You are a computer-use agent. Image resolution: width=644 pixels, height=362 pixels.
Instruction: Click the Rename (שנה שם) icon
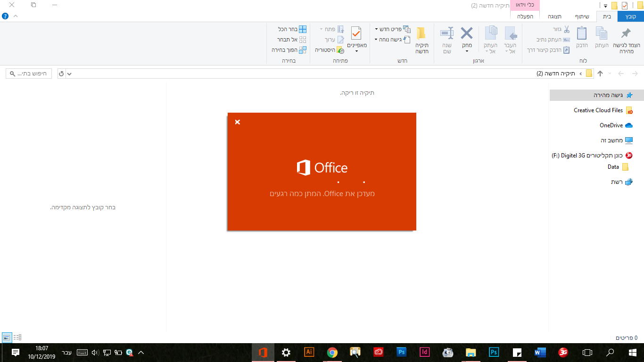[447, 33]
